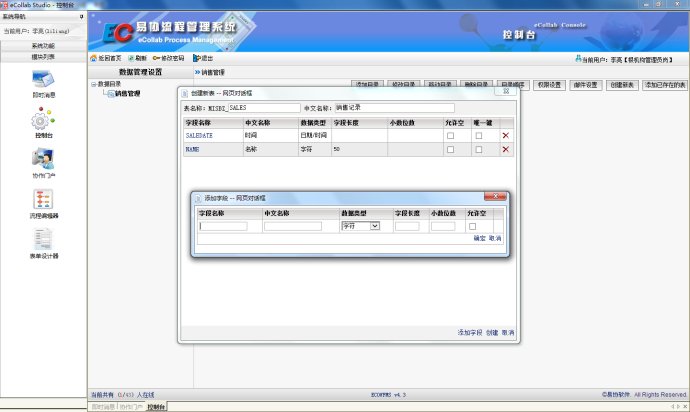
Task: Click the table name field containing SALES
Action: click(x=264, y=108)
